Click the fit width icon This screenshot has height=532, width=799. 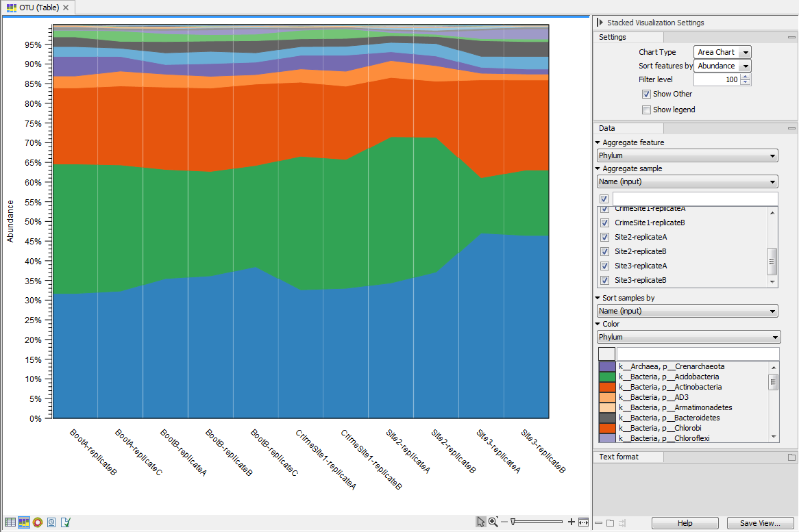click(583, 522)
